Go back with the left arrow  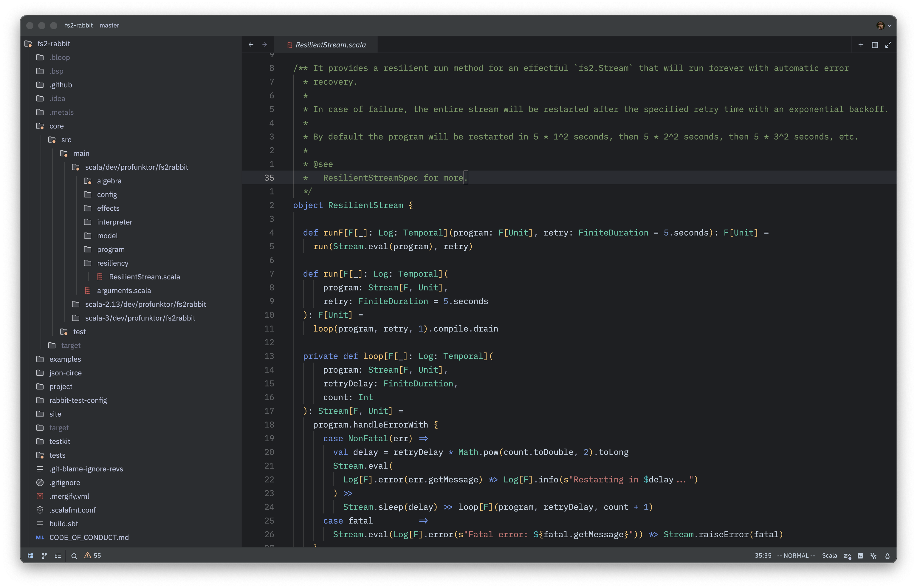pyautogui.click(x=251, y=45)
